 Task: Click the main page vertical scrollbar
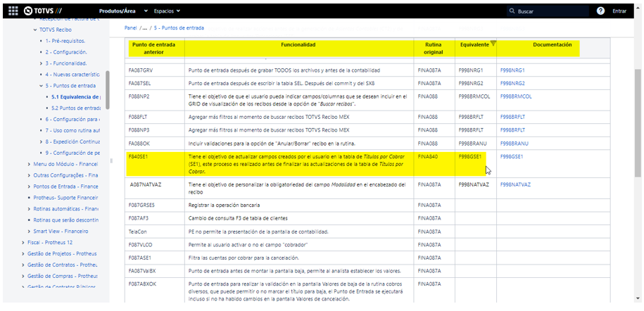pyautogui.click(x=638, y=123)
